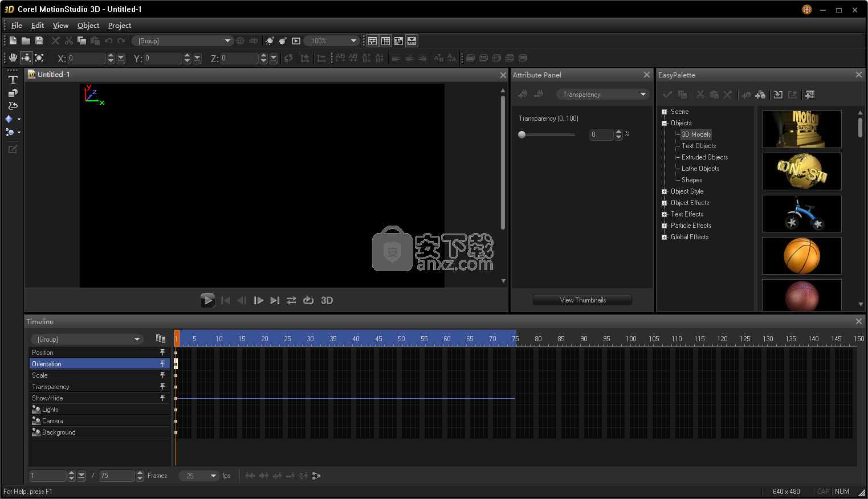Click the Redo arrow icon
The width and height of the screenshot is (868, 499).
[121, 40]
